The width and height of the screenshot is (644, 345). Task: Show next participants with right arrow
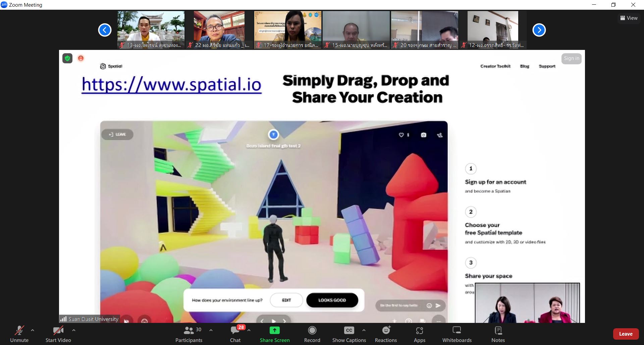[x=539, y=30]
